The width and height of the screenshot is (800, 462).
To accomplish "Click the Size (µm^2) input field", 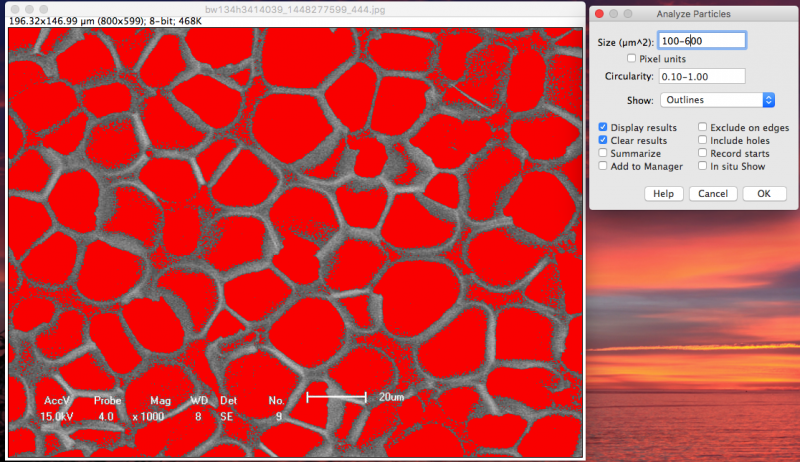I will point(702,41).
